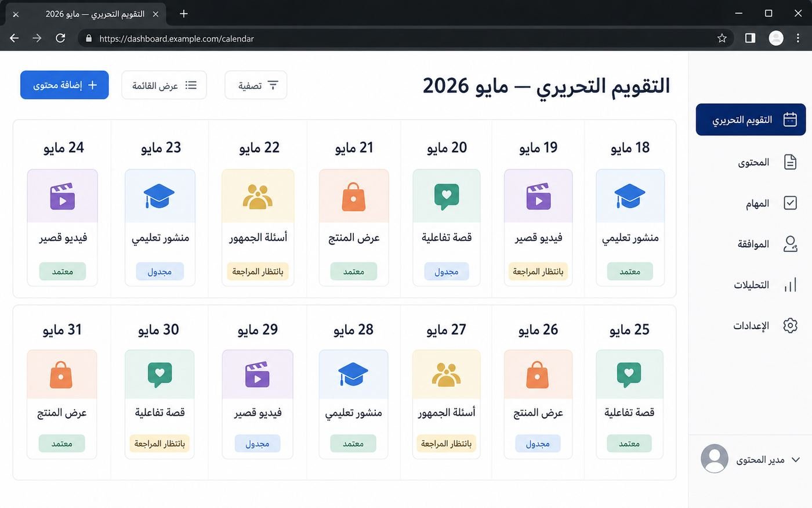Open the التقويم التحريري sidebar item
This screenshot has width=812, height=508.
point(751,120)
